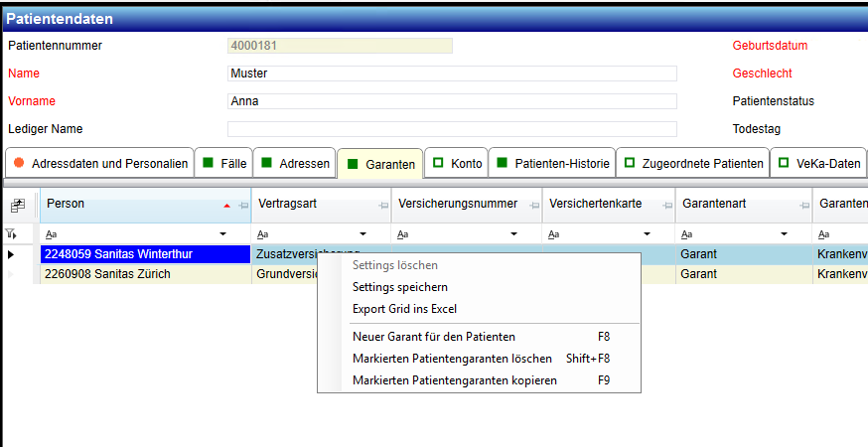This screenshot has height=447, width=868.
Task: Select 'Neuer Garant für den Patienten'
Action: pyautogui.click(x=434, y=337)
